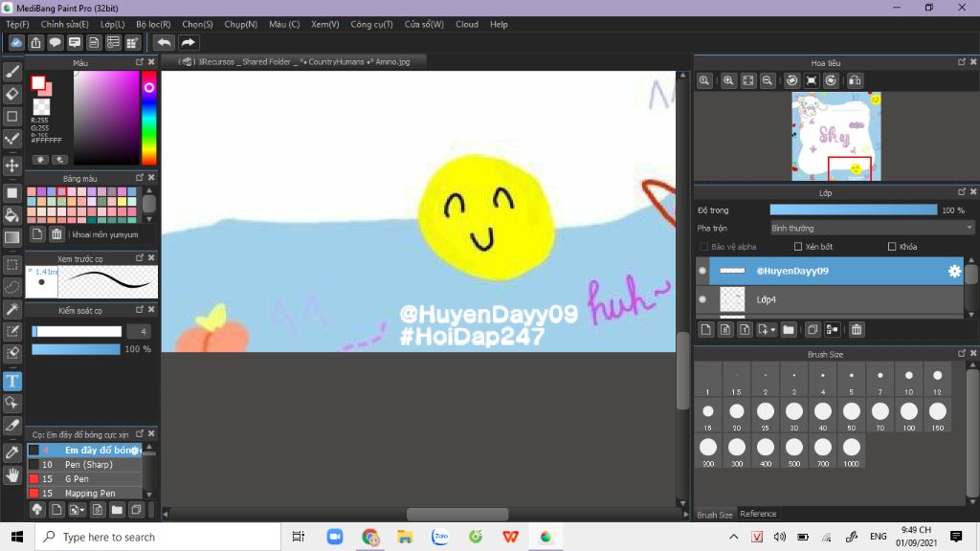Choose the G Pen brush
Image resolution: width=980 pixels, height=551 pixels.
(85, 479)
